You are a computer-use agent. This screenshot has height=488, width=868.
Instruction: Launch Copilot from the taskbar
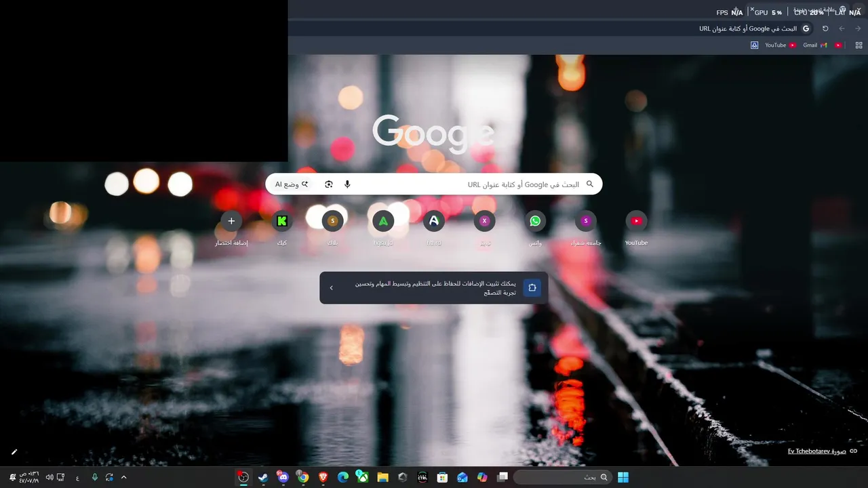pyautogui.click(x=482, y=477)
